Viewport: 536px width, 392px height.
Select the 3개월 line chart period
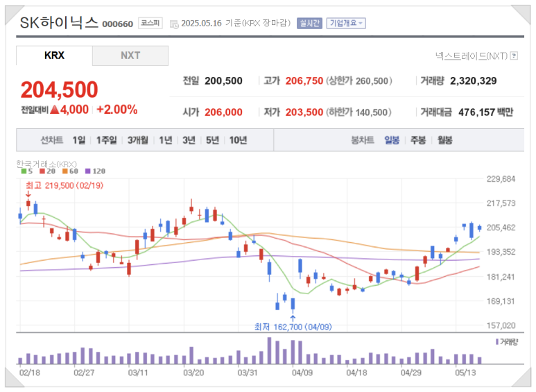[138, 140]
